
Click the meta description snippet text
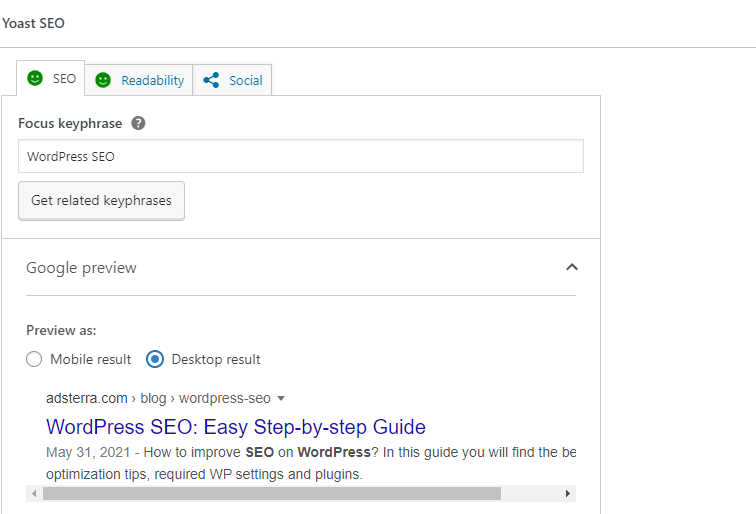click(311, 463)
